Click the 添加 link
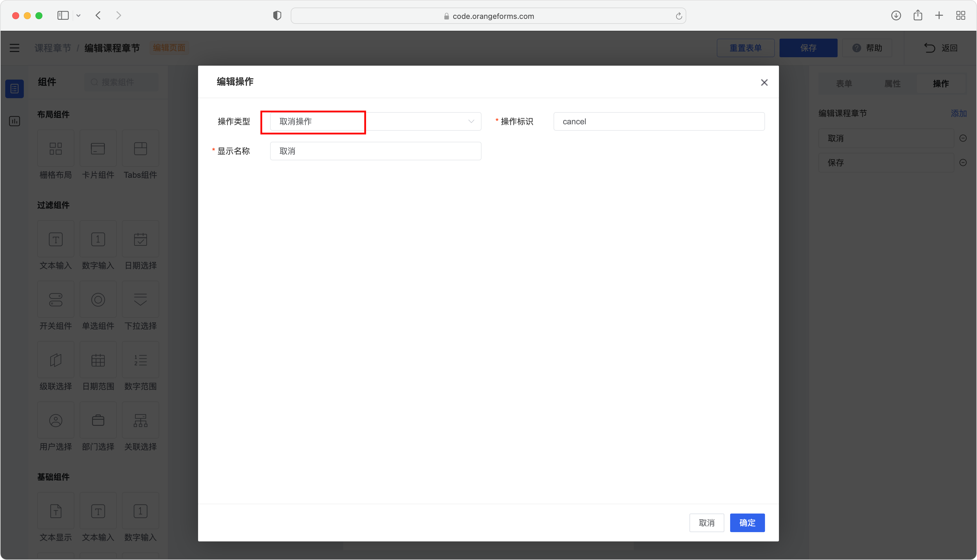 [958, 114]
